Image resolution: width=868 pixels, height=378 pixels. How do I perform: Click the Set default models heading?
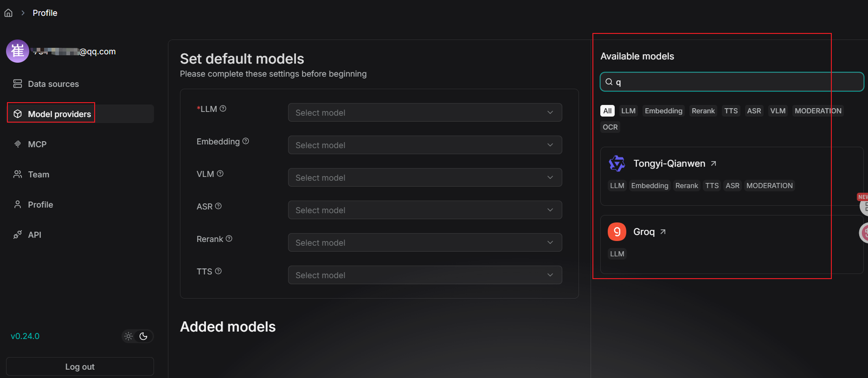242,59
